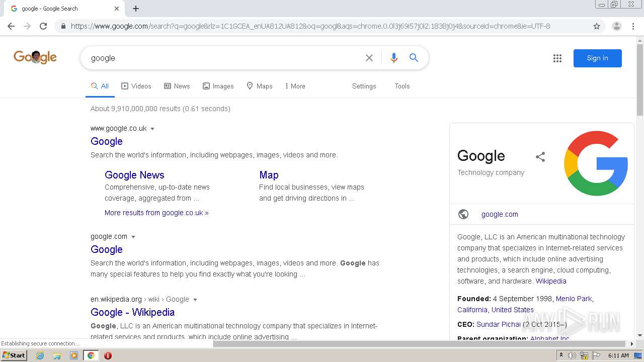
Task: Click the Action Center flag tray icon
Action: pos(596,355)
